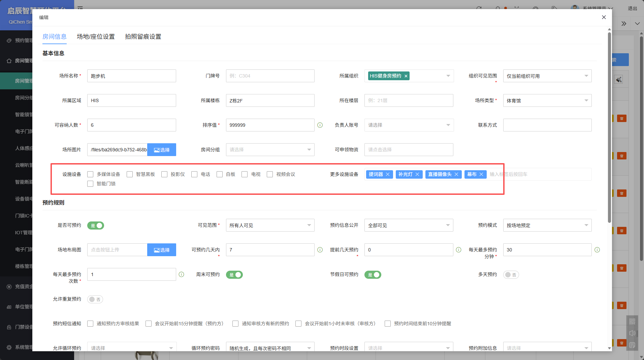The width and height of the screenshot is (644, 360).
Task: Click the info icon next to 排序值
Action: (x=320, y=125)
